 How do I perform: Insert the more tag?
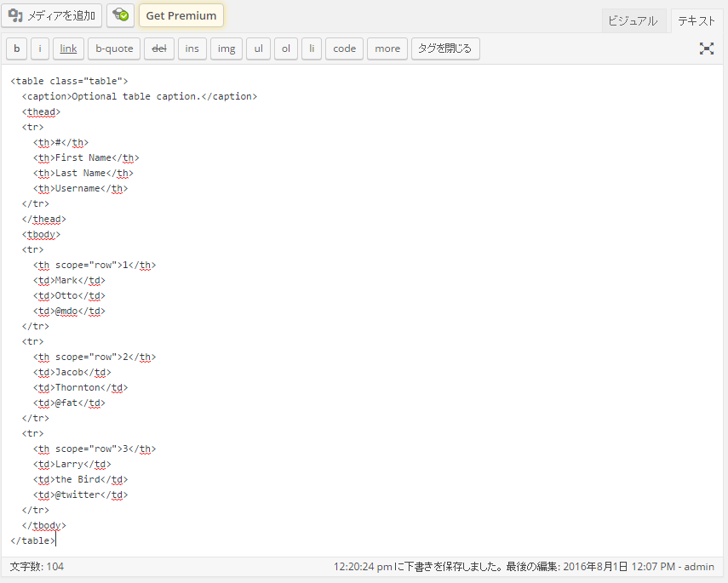[x=387, y=49]
